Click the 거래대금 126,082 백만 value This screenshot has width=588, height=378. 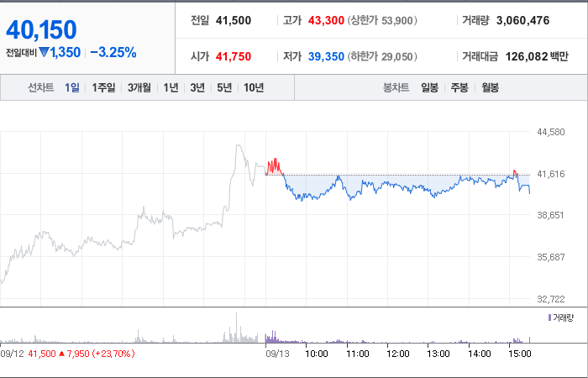pyautogui.click(x=537, y=56)
